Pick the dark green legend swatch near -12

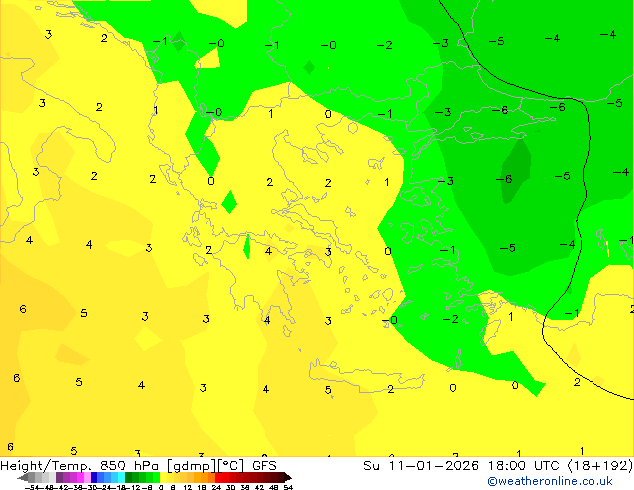coord(129,477)
